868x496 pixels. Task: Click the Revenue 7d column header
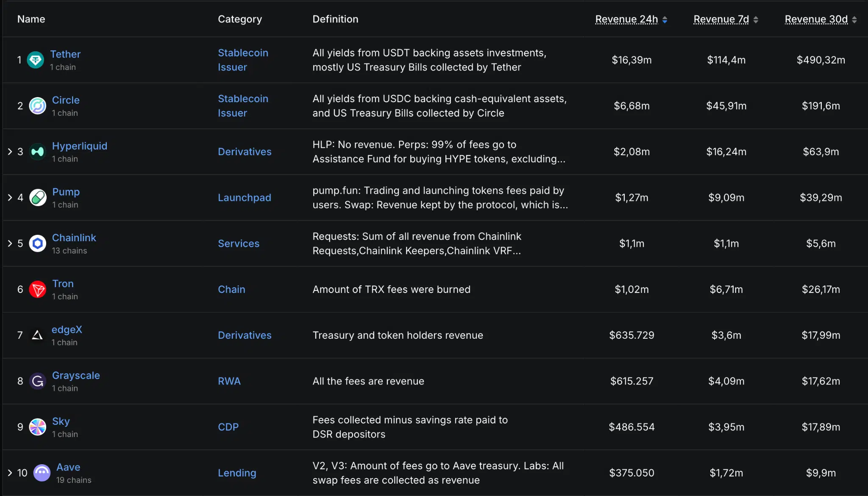(x=721, y=19)
